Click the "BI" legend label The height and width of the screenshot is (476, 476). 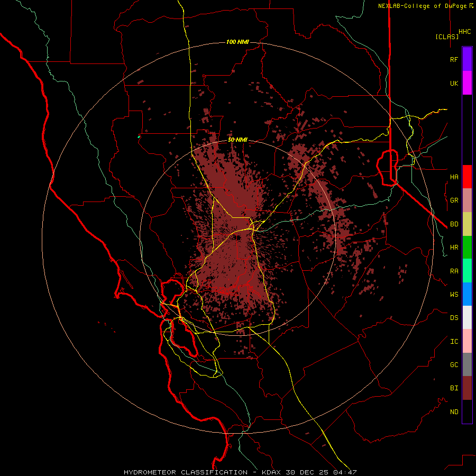[454, 388]
